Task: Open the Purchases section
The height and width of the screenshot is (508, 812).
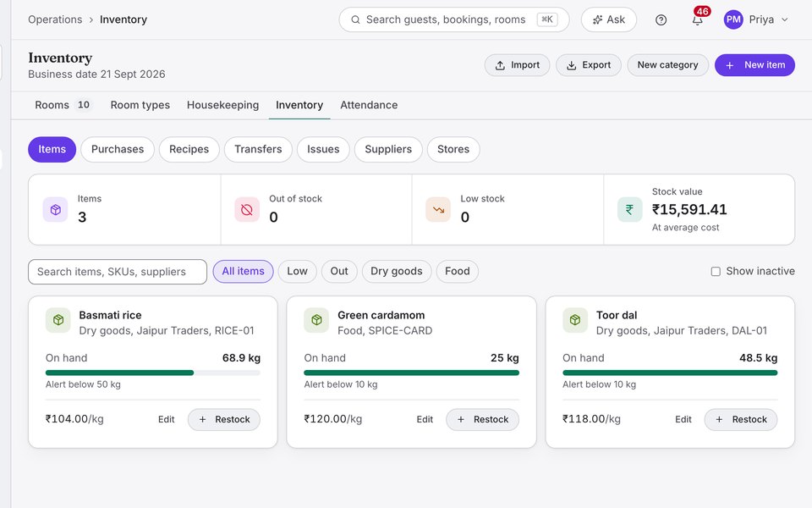Action: [x=118, y=149]
